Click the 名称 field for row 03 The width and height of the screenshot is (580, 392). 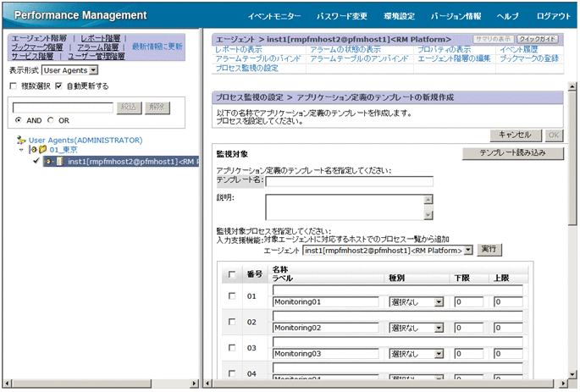click(398, 342)
